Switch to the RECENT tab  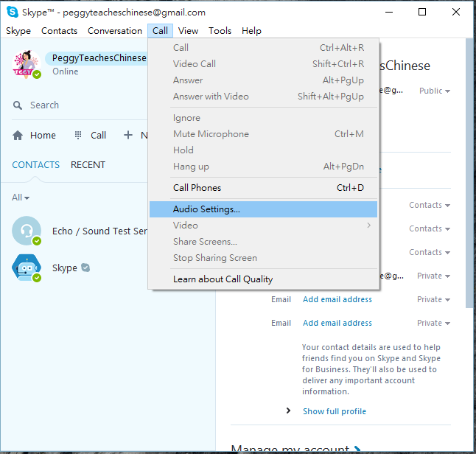click(88, 165)
